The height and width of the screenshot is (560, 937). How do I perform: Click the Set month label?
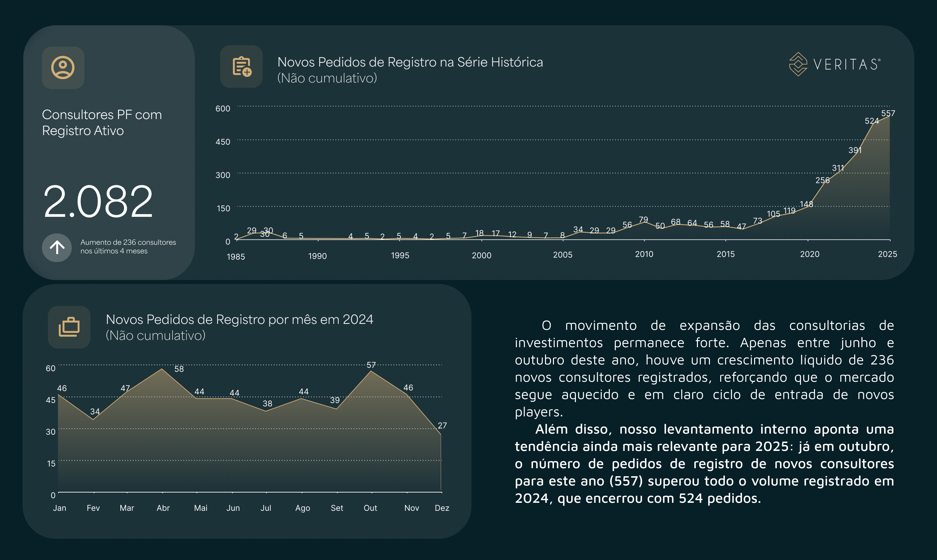[x=337, y=508]
